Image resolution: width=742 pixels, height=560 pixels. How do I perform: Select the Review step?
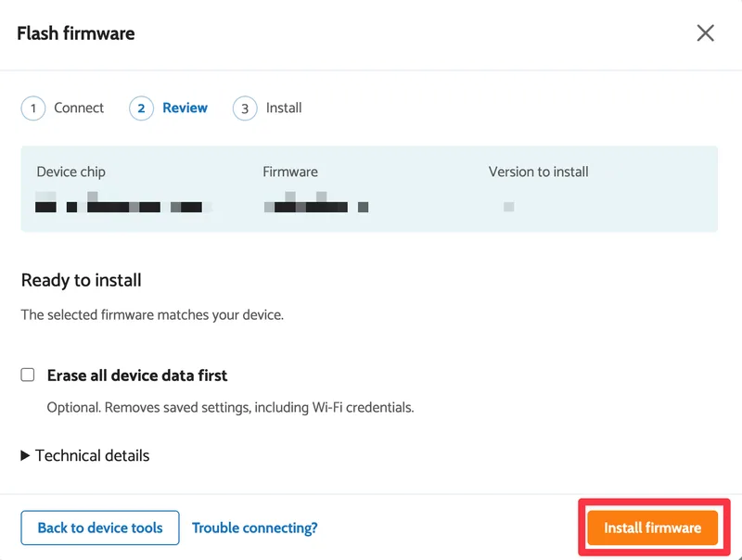[169, 108]
